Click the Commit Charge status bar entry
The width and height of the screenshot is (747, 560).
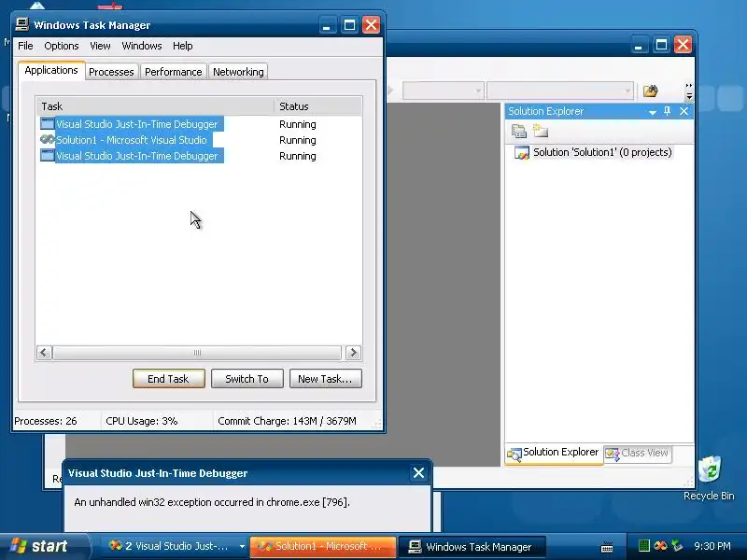287,421
